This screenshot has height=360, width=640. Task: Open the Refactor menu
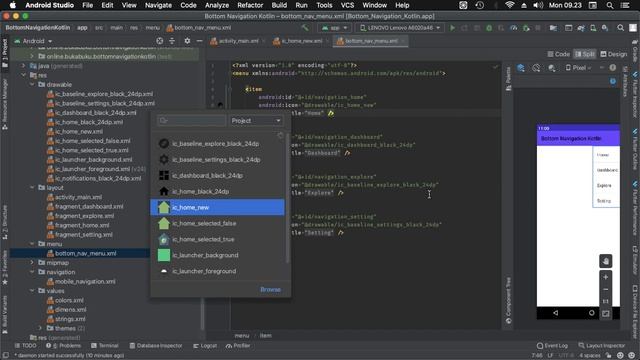pyautogui.click(x=250, y=5)
